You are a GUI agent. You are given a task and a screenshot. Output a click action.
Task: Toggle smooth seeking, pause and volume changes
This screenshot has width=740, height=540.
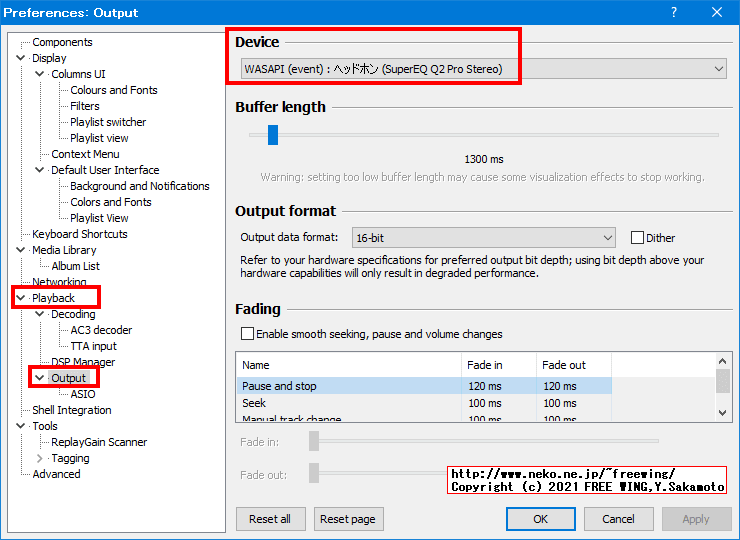coord(247,334)
